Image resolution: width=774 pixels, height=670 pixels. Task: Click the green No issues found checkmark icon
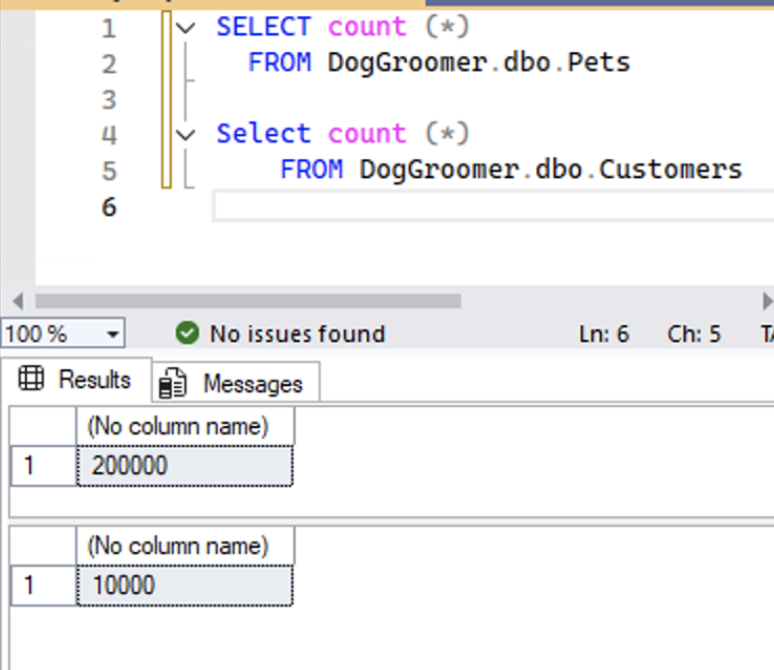(x=186, y=333)
